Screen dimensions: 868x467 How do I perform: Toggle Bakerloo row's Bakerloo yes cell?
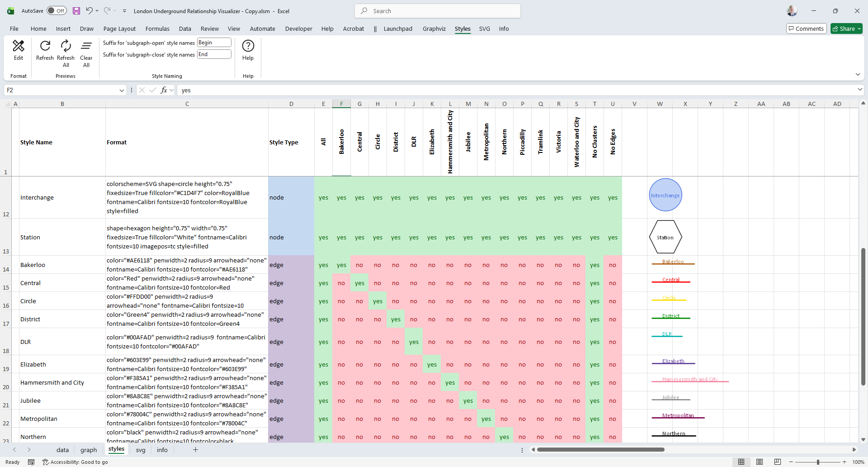341,265
